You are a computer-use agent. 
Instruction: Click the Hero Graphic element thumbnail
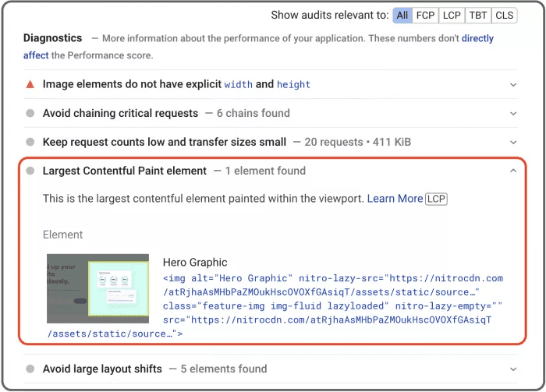(x=97, y=288)
